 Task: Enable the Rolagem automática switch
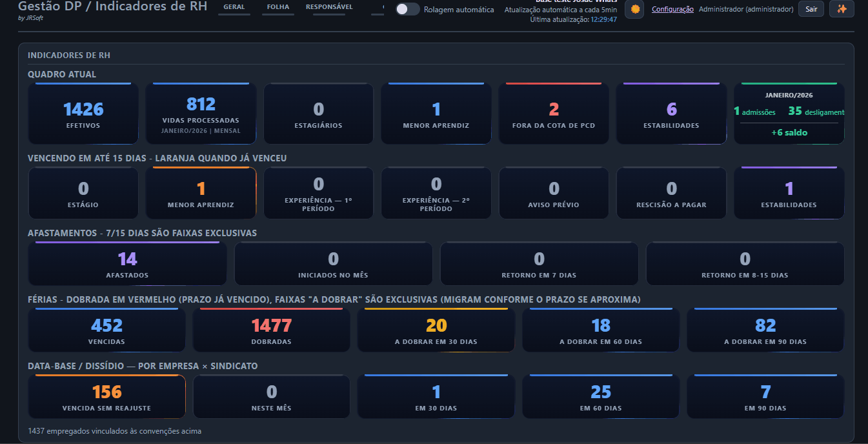(x=407, y=10)
